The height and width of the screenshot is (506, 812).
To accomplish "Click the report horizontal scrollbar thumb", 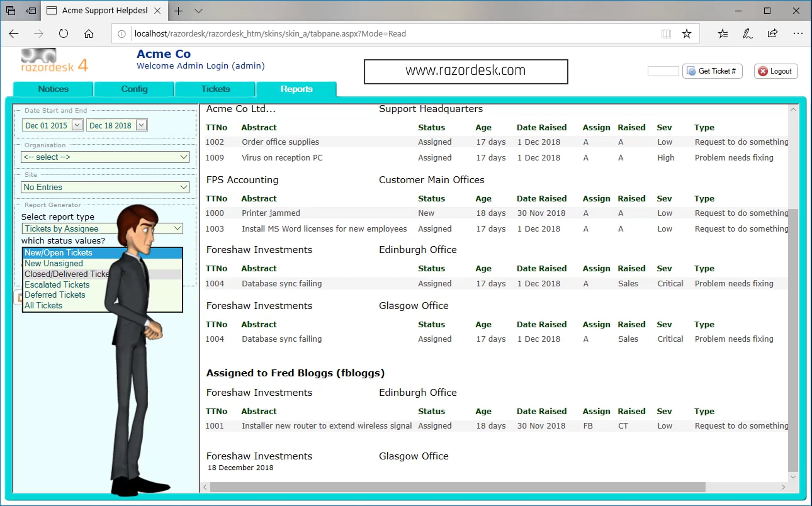I will point(458,487).
